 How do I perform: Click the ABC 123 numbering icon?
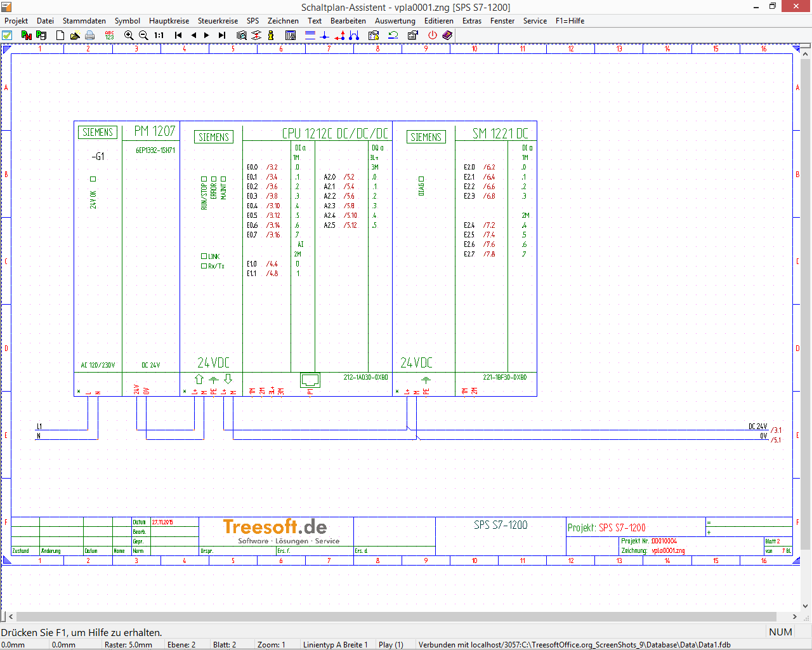[x=109, y=36]
